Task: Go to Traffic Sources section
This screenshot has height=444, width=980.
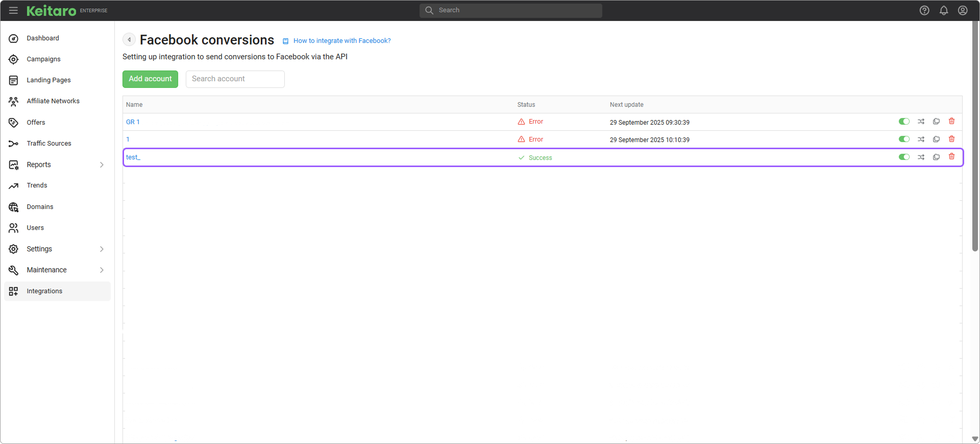Action: coord(49,144)
